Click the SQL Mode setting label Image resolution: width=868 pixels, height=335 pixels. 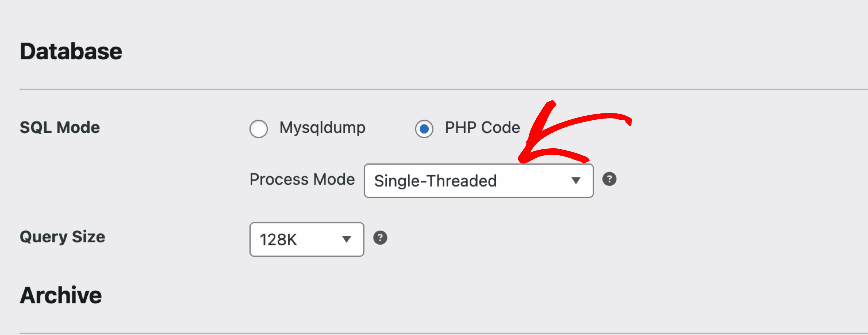pos(60,128)
